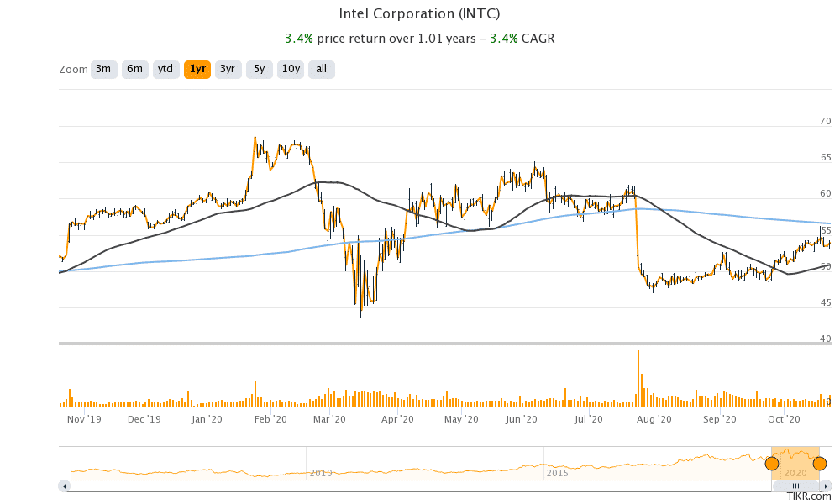Click the 45 price axis label

point(826,302)
